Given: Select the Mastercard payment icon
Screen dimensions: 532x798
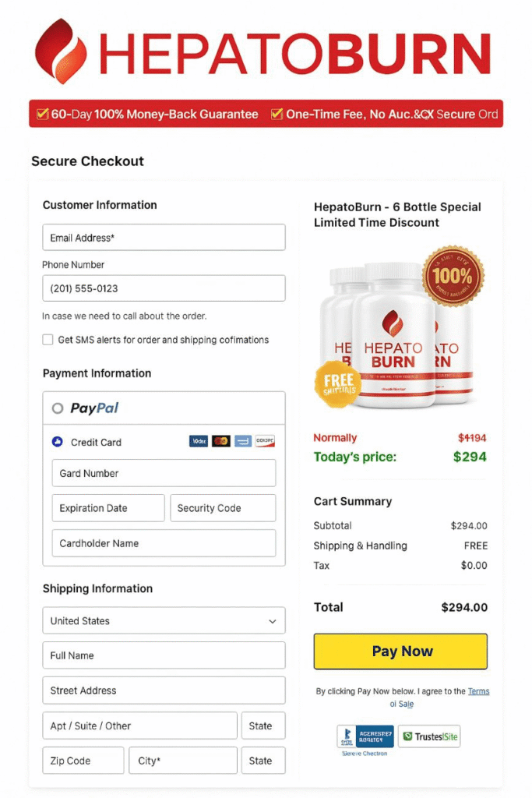Looking at the screenshot, I should (x=223, y=440).
